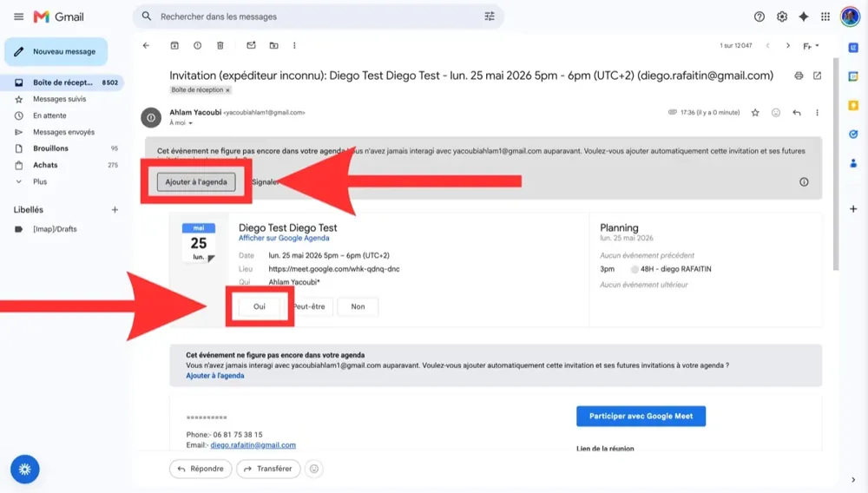Image resolution: width=868 pixels, height=493 pixels.
Task: Open search filter options icon
Action: tap(490, 16)
